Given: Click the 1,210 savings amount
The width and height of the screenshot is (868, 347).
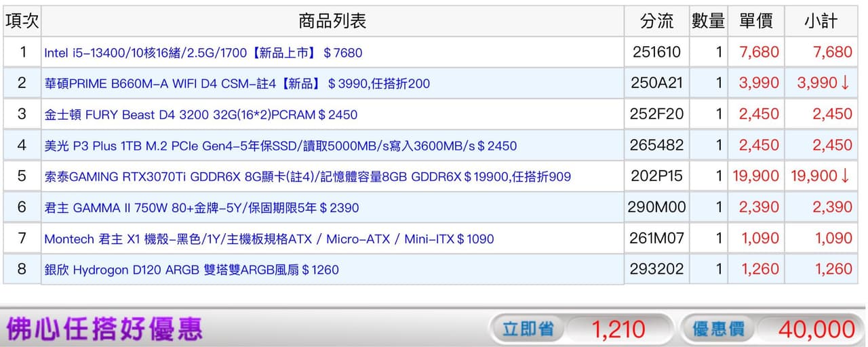Looking at the screenshot, I should [x=618, y=329].
